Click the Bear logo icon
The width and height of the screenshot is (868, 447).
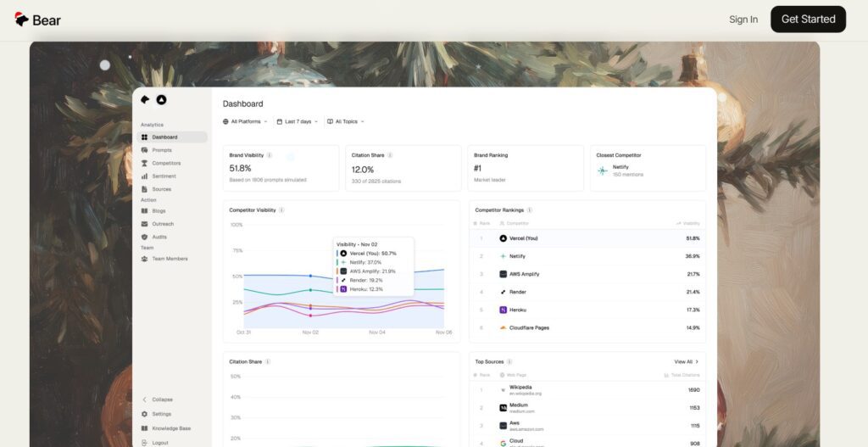(x=22, y=20)
